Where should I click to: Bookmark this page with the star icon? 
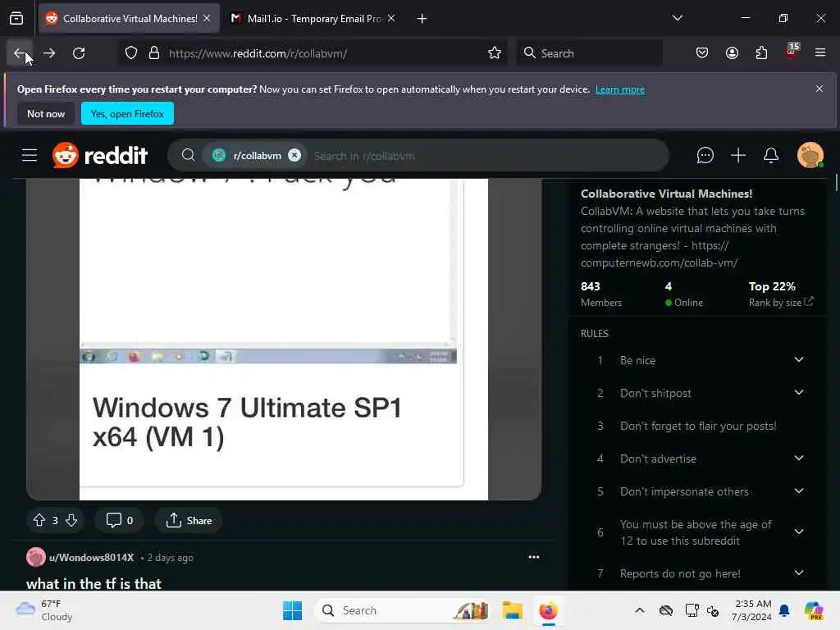(495, 53)
